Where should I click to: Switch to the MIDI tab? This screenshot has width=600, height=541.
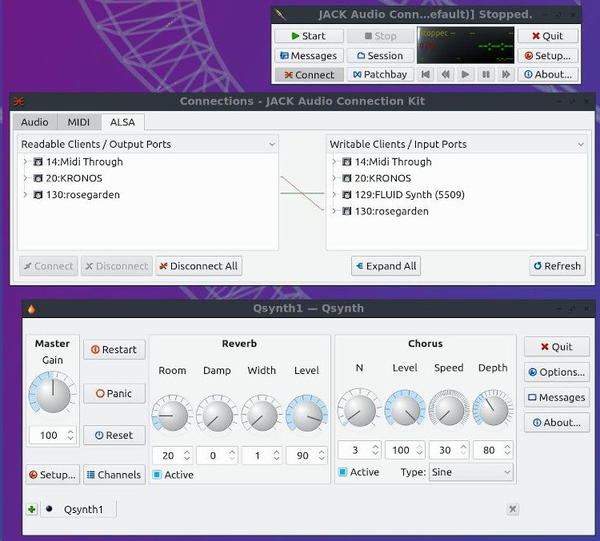tap(78, 122)
